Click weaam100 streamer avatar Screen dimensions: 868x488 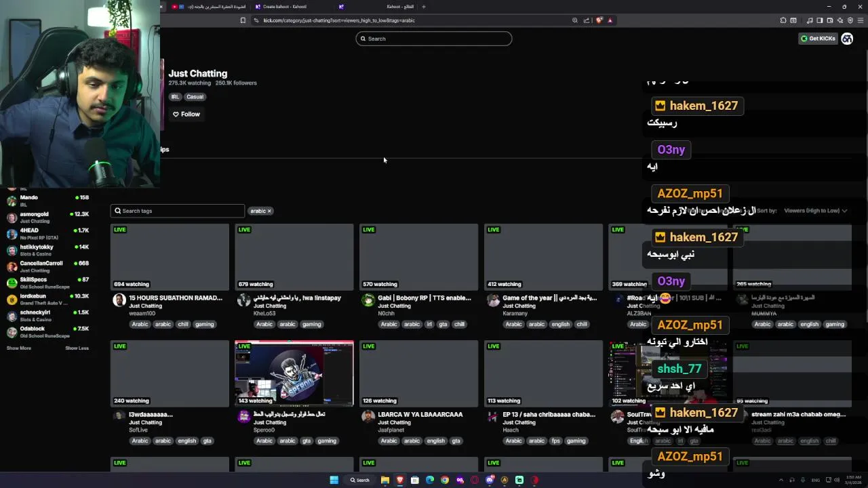click(119, 300)
